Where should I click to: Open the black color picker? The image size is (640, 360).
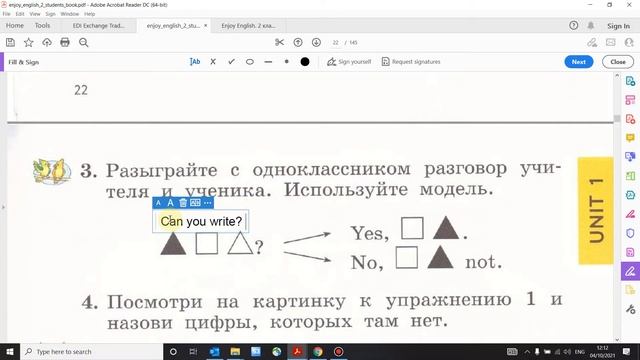click(x=305, y=62)
